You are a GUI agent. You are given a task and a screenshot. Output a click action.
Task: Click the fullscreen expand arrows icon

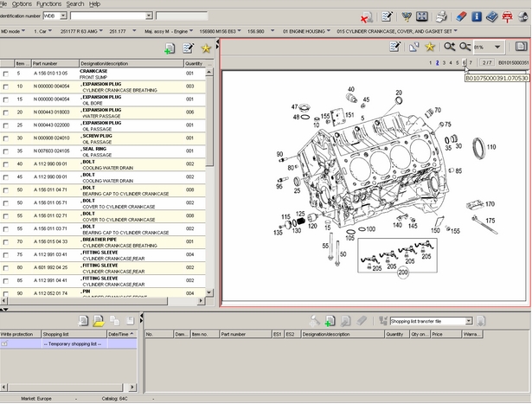422,16
